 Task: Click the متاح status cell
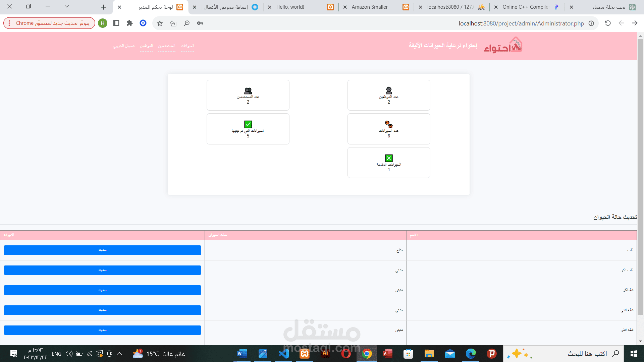tap(306, 250)
